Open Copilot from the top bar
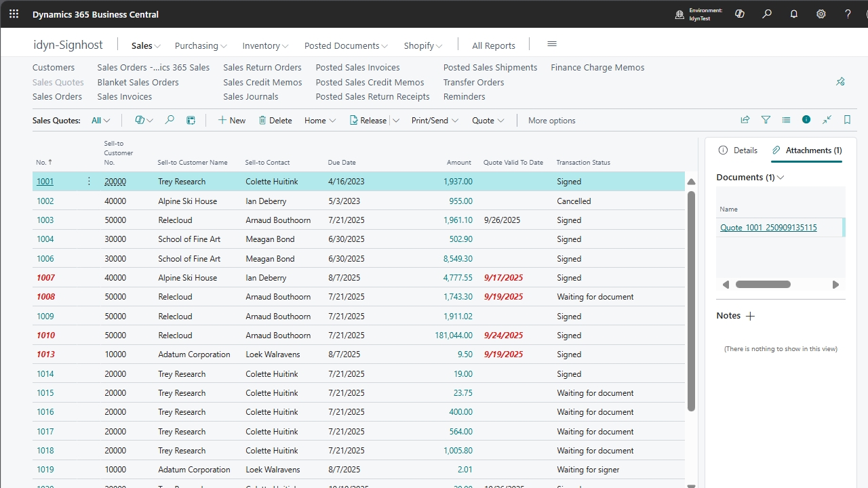This screenshot has width=868, height=488. [x=740, y=14]
